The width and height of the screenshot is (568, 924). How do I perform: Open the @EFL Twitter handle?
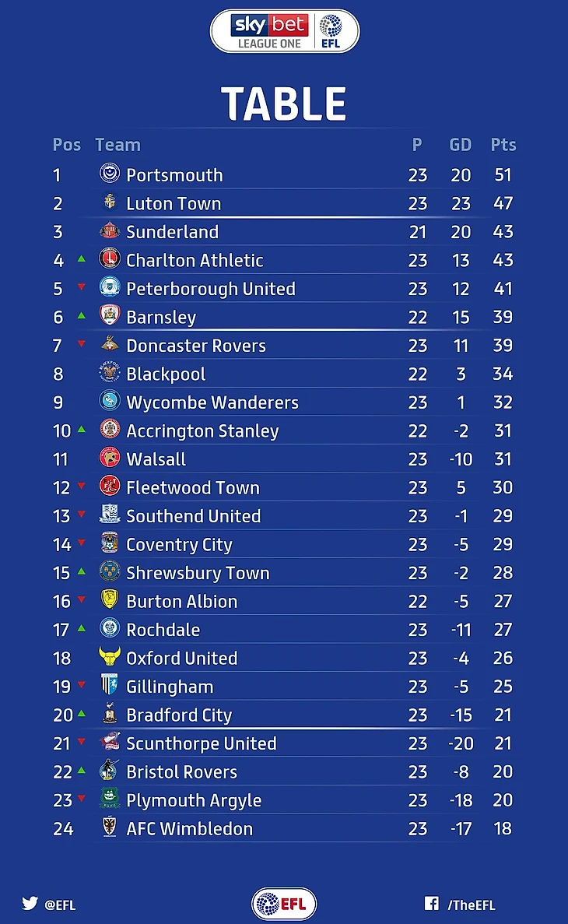pos(60,905)
